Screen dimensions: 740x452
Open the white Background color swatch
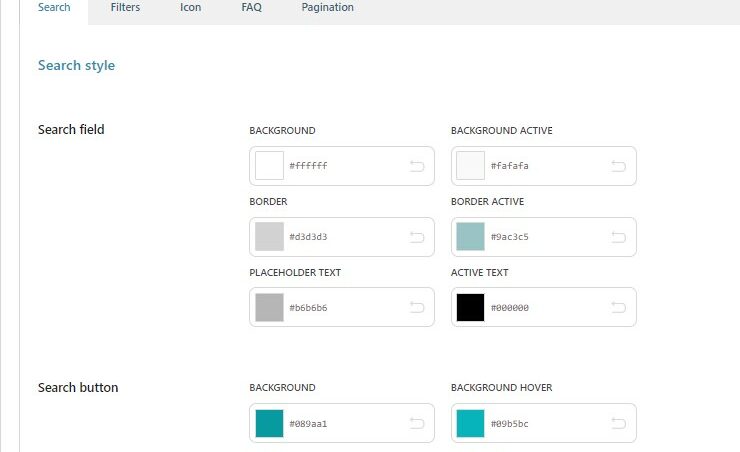pyautogui.click(x=270, y=166)
